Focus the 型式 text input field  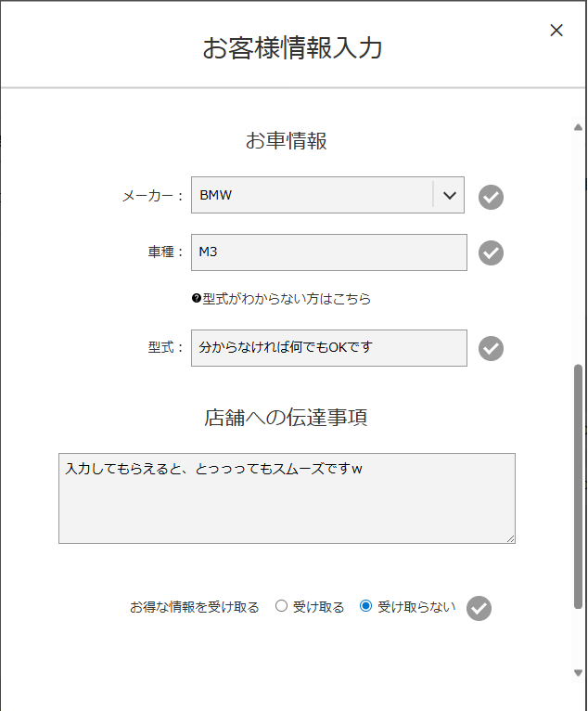pyautogui.click(x=328, y=348)
